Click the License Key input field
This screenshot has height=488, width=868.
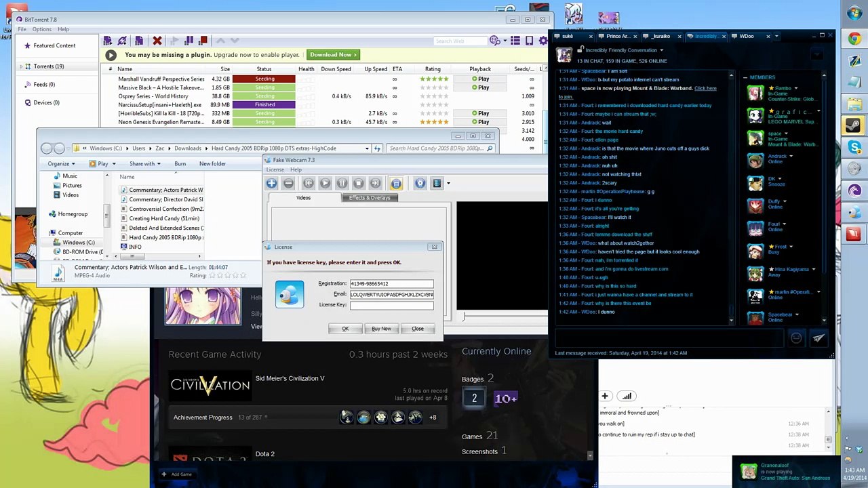click(392, 305)
